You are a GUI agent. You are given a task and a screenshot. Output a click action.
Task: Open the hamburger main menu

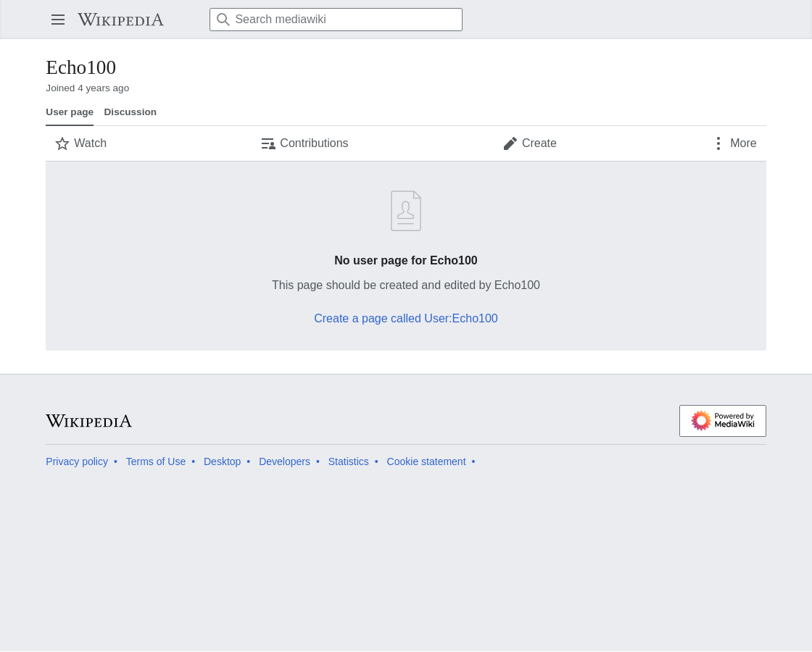(58, 20)
